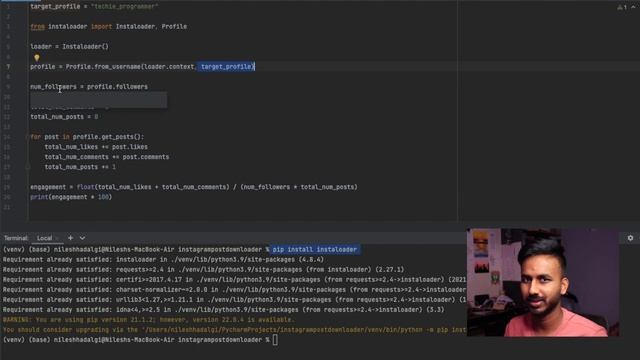
Task: Click the Terminal tool window label
Action: click(x=16, y=238)
